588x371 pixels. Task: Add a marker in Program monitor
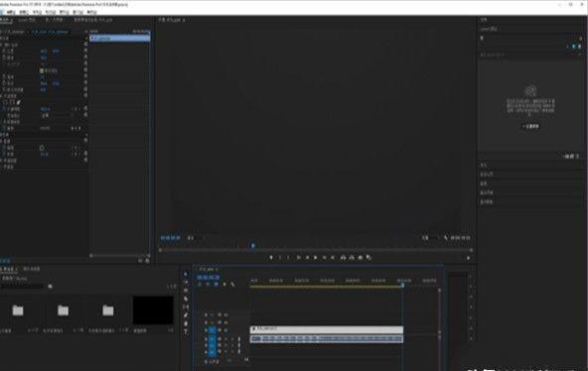[271, 258]
